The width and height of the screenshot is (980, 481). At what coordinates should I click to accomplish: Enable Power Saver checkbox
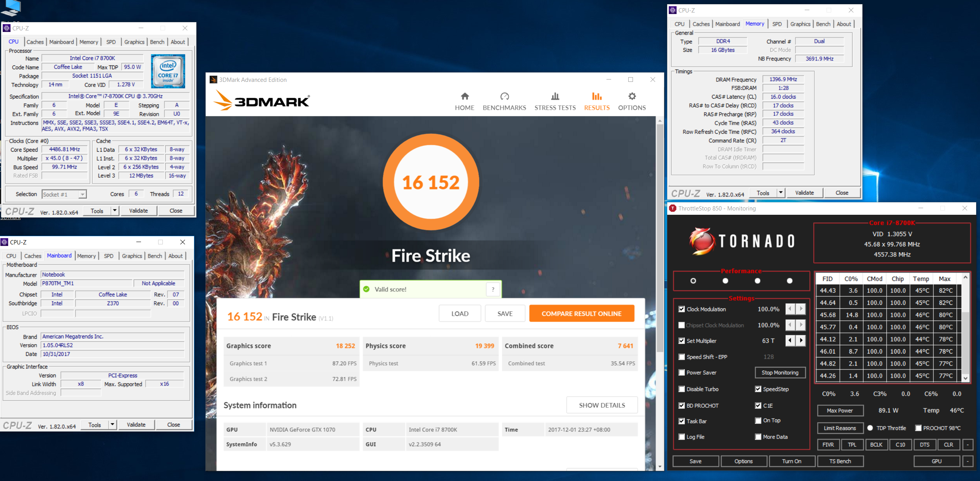pos(681,373)
